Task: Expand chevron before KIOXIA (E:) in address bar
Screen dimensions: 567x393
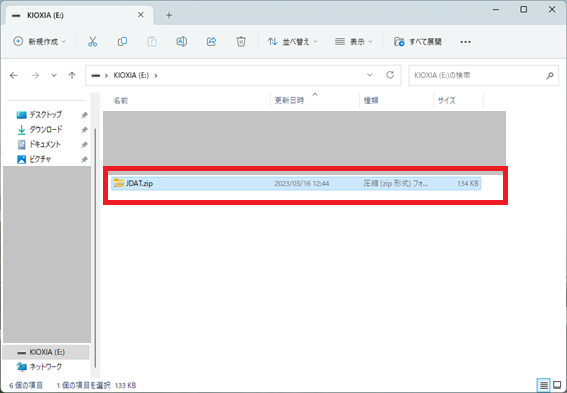Action: (106, 75)
